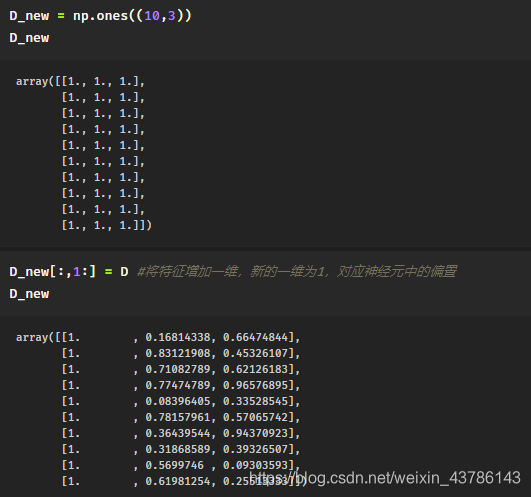531x497 pixels.
Task: Select the value 0.5699746
Action: coord(174,466)
